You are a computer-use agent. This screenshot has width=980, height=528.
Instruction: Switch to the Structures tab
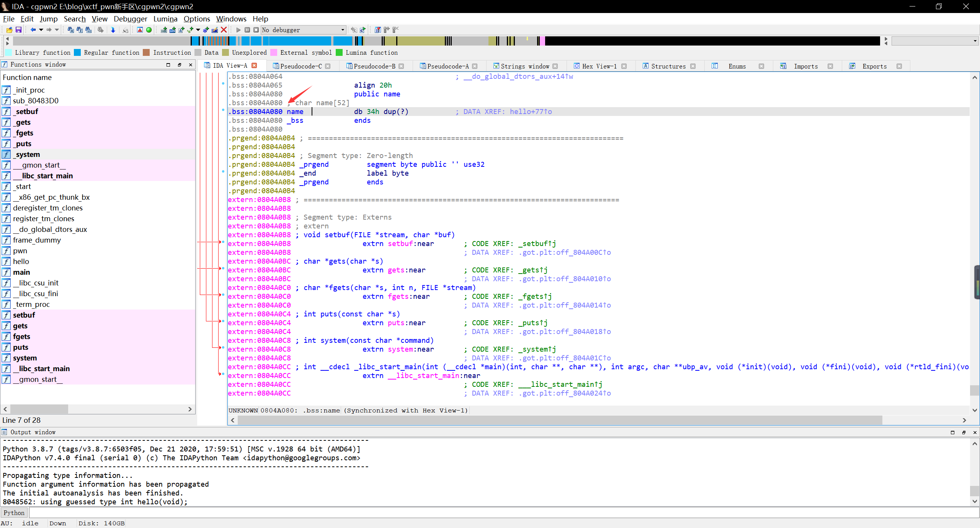[668, 66]
